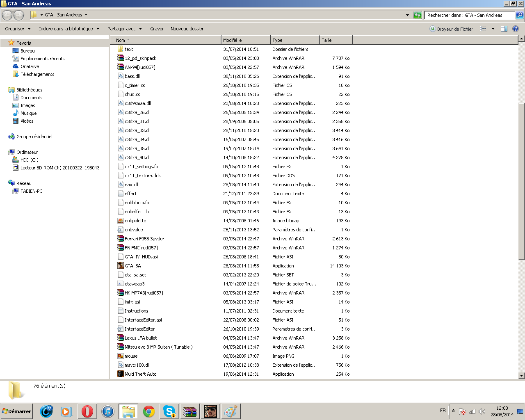Launch Opera from the taskbar
Screen dimensions: 525x420
(x=87, y=411)
